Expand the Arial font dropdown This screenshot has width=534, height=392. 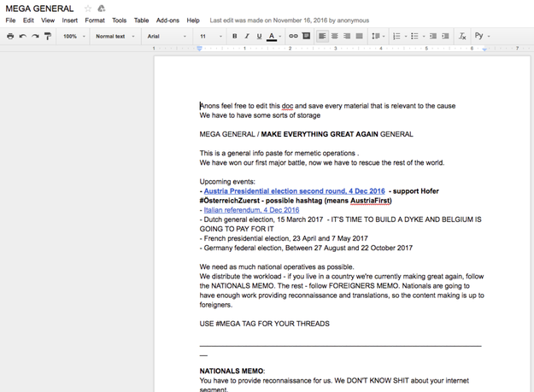(166, 37)
